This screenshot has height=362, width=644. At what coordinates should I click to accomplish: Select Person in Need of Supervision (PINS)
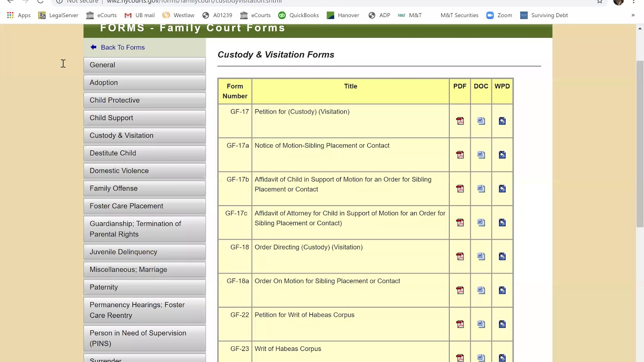click(x=144, y=338)
